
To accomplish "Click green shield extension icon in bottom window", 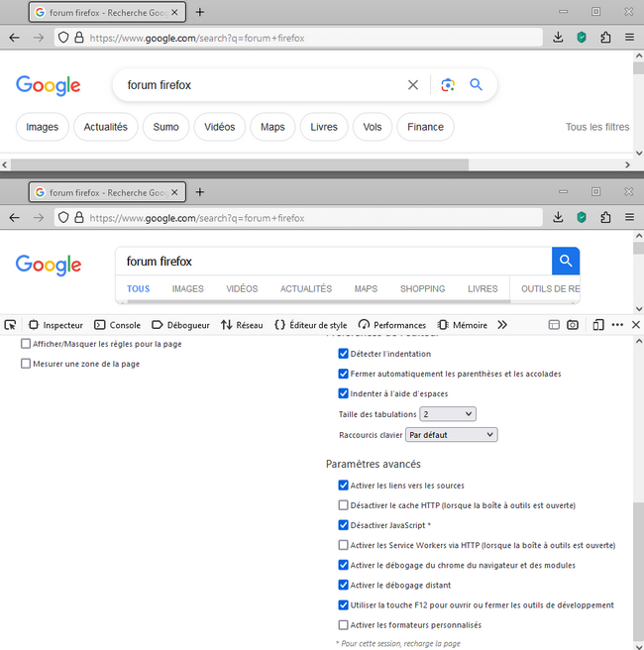I will pos(582,217).
